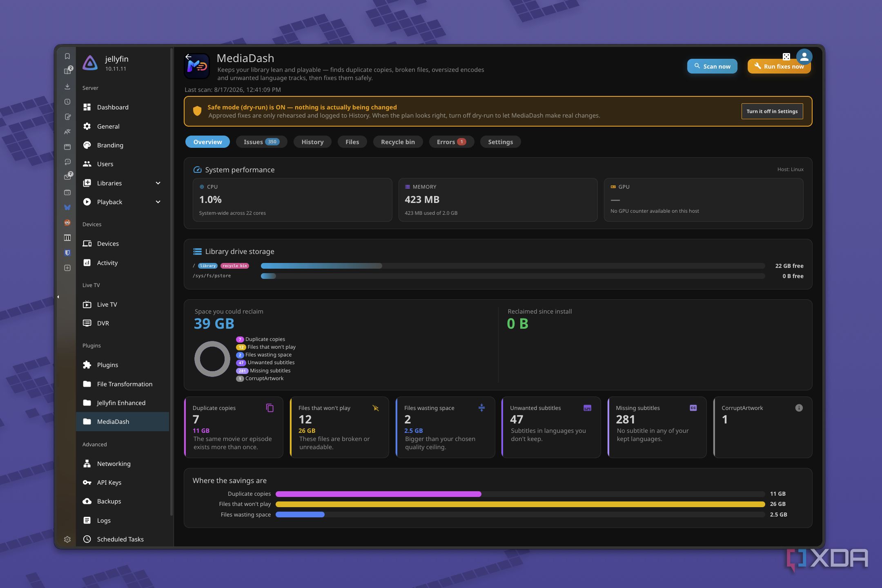Open the Duplicate copies summary card

click(x=234, y=427)
